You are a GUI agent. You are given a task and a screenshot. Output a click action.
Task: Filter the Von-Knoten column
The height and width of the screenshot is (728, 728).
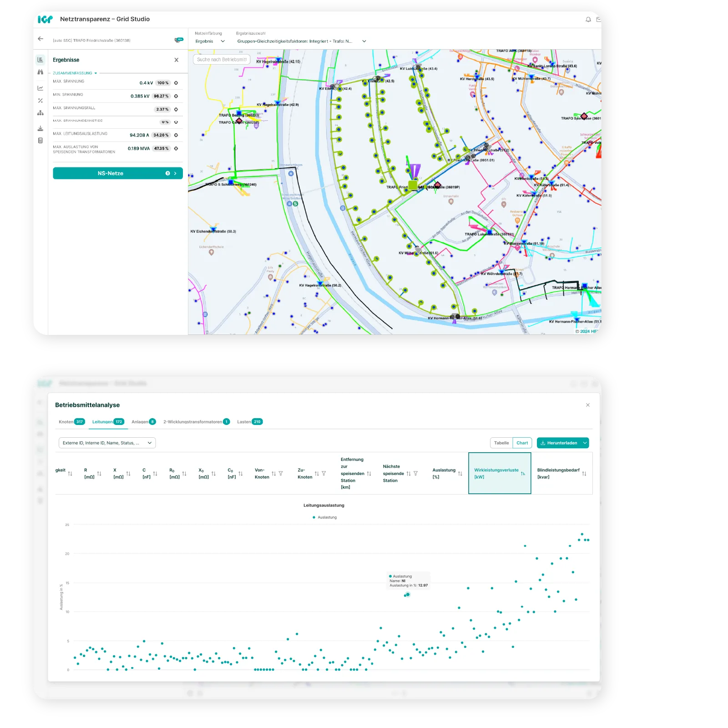click(281, 474)
